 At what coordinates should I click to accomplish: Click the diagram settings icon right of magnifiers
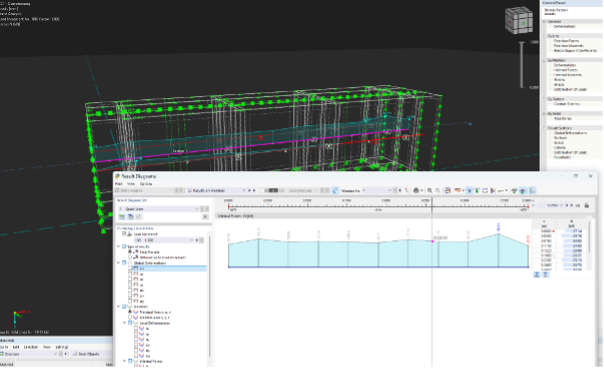(447, 190)
